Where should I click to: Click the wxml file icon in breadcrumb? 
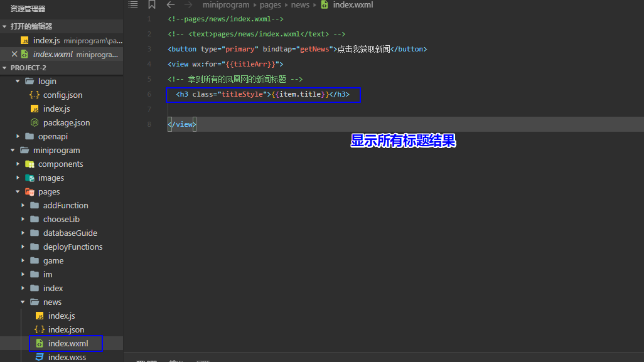point(325,4)
